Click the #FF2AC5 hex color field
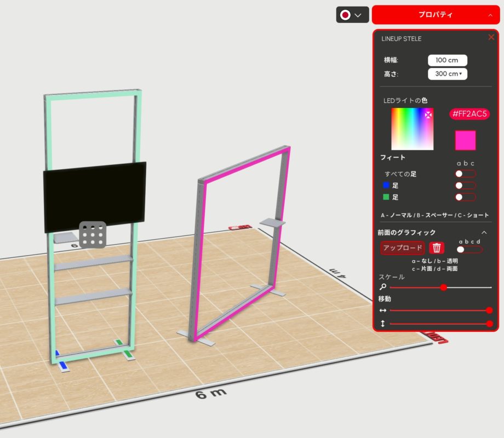 tap(469, 114)
